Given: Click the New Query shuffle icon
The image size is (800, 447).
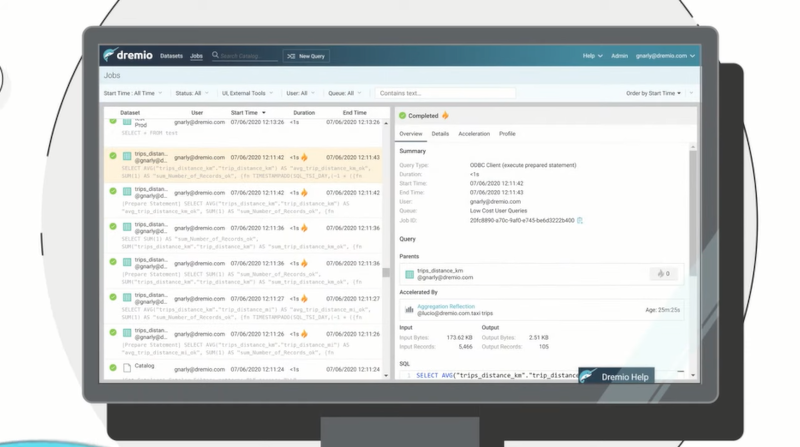Looking at the screenshot, I should point(291,56).
